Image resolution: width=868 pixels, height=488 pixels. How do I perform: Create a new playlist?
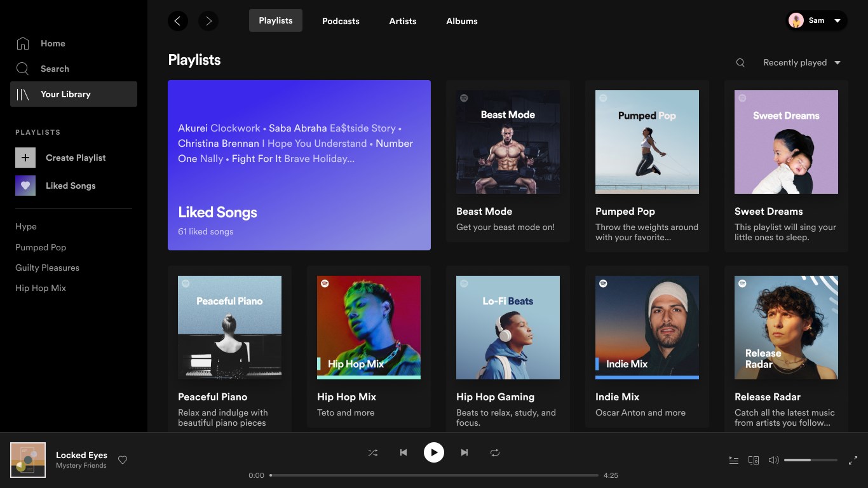pos(75,158)
